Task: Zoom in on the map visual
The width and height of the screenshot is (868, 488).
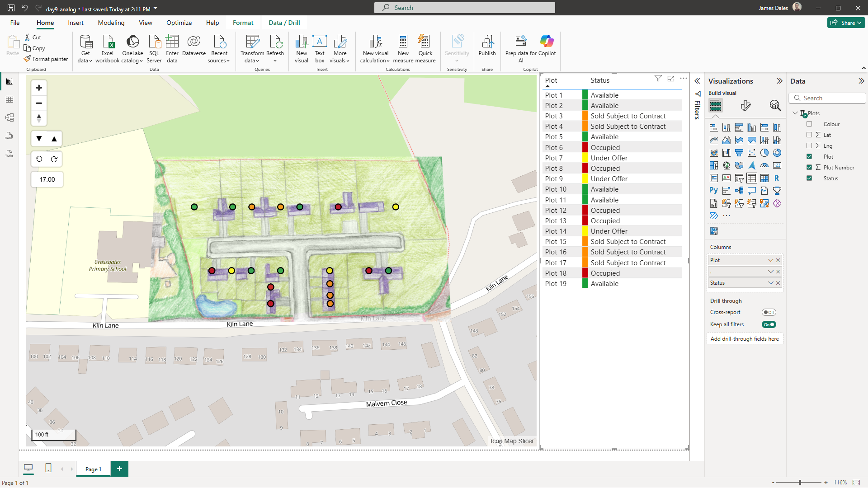Action: (39, 88)
